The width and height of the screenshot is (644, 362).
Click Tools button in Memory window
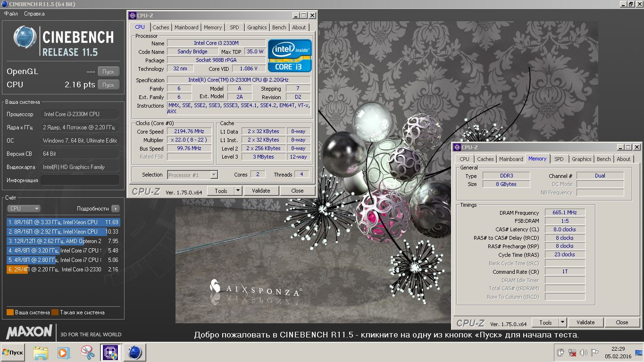coord(545,322)
